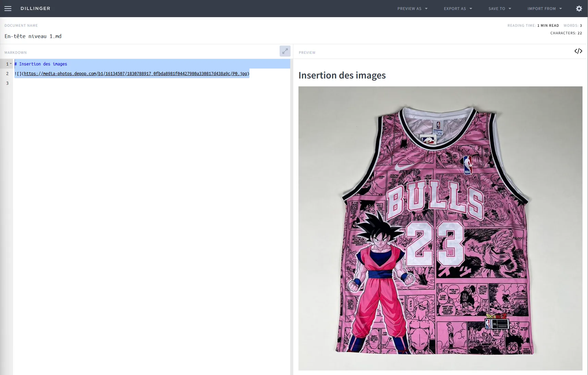588x375 pixels.
Task: Click the reading time indicator
Action: (533, 26)
